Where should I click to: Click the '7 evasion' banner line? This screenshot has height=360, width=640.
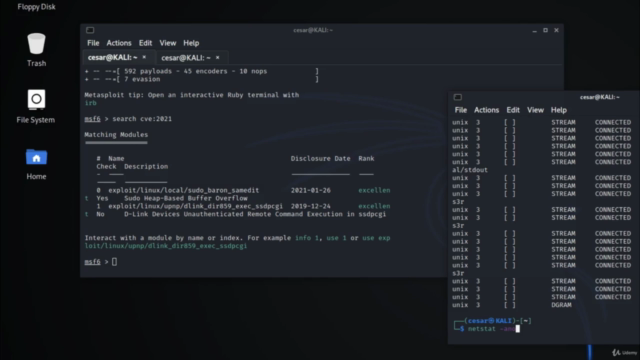(202, 79)
